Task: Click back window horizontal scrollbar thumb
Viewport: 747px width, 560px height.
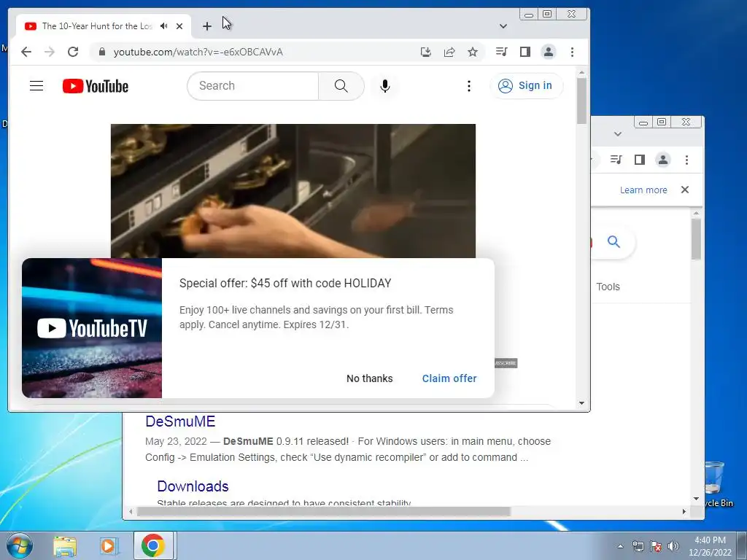Action: click(x=323, y=511)
